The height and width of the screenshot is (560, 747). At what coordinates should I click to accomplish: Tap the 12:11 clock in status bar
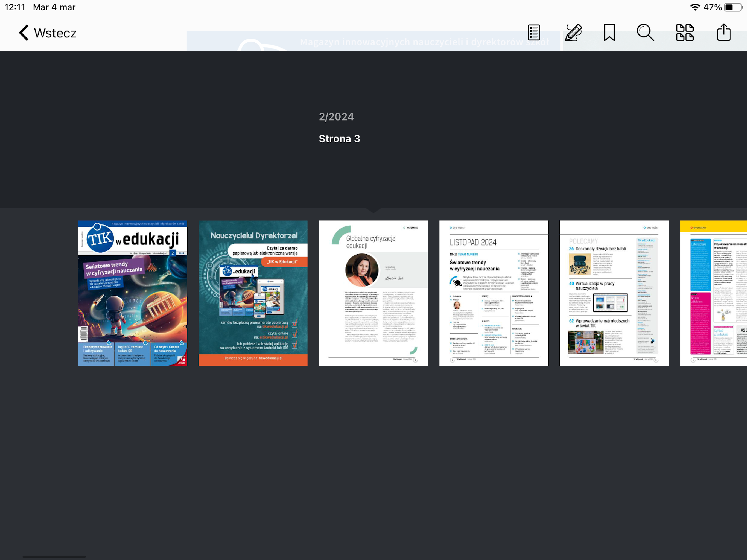tap(15, 7)
